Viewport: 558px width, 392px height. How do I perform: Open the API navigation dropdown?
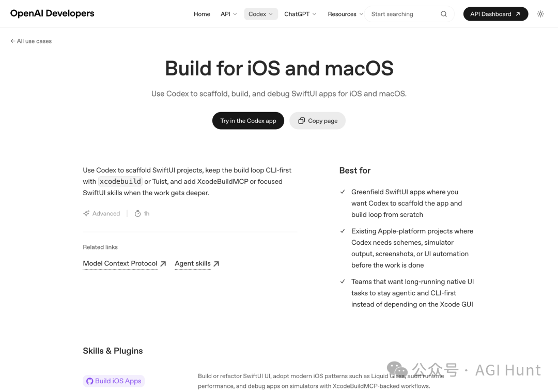click(x=228, y=14)
